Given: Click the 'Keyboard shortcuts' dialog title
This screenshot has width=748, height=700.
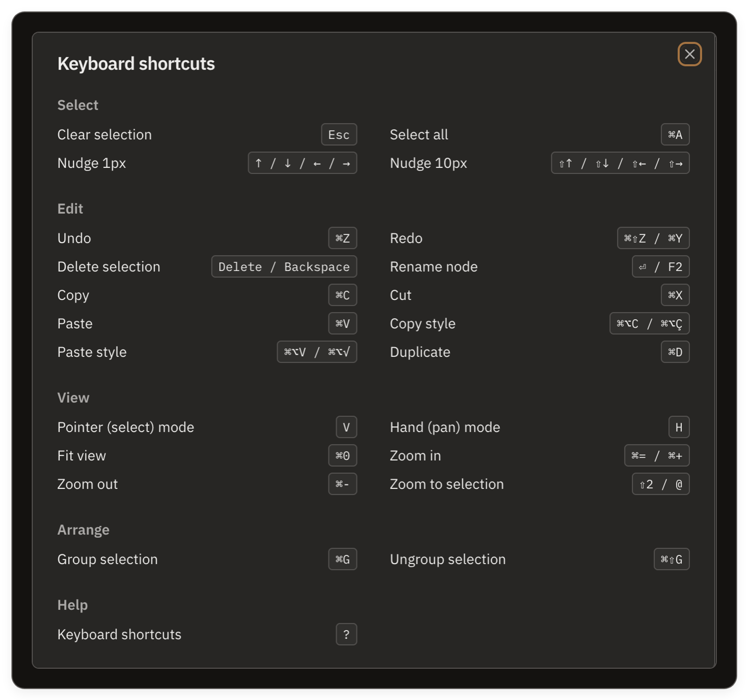Looking at the screenshot, I should [136, 64].
